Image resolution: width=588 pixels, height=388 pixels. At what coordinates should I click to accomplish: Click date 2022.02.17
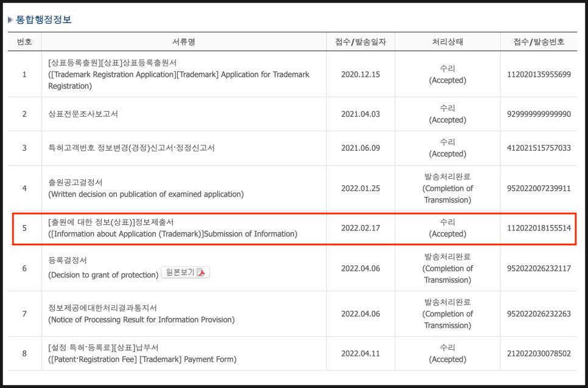[x=360, y=228]
